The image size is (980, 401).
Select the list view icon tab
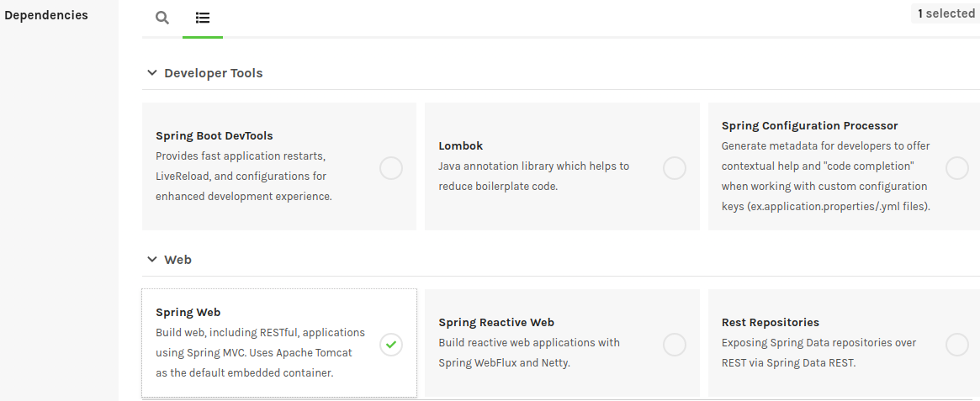[x=203, y=18]
